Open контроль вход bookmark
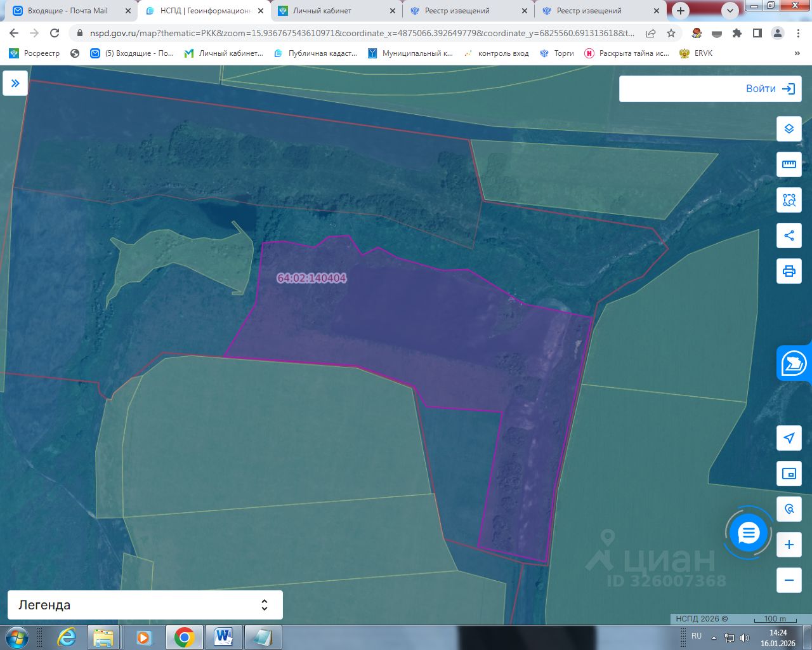Image resolution: width=812 pixels, height=650 pixels. coord(496,53)
